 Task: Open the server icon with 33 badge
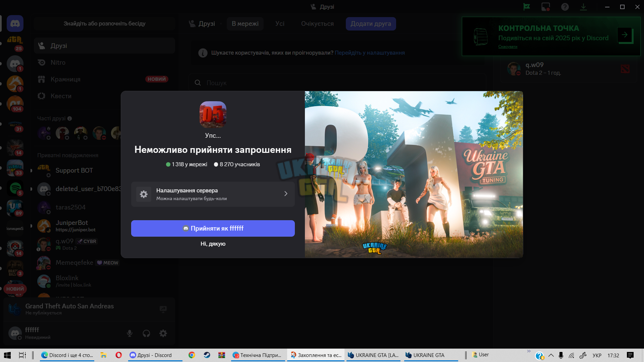click(15, 168)
